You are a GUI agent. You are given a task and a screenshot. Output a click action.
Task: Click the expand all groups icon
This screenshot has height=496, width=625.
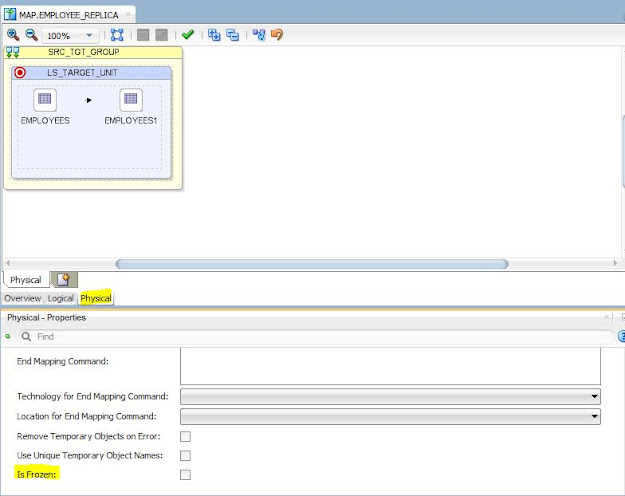pos(214,35)
